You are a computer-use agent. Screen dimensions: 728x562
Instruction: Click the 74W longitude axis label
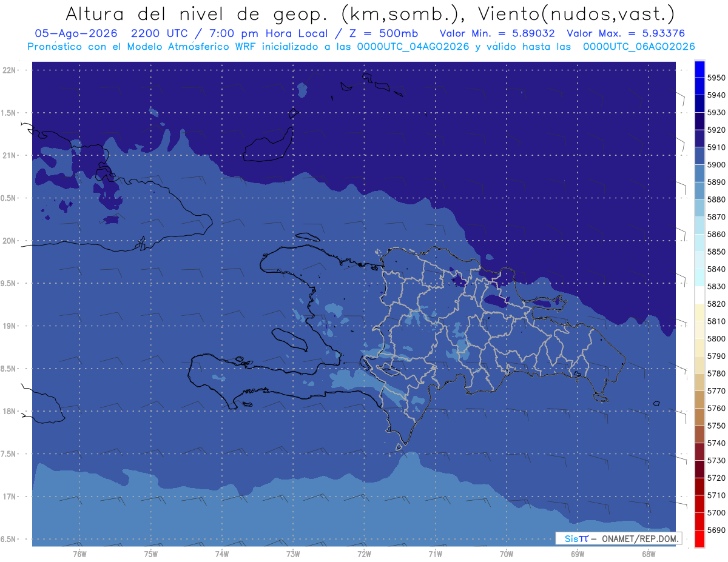221,554
